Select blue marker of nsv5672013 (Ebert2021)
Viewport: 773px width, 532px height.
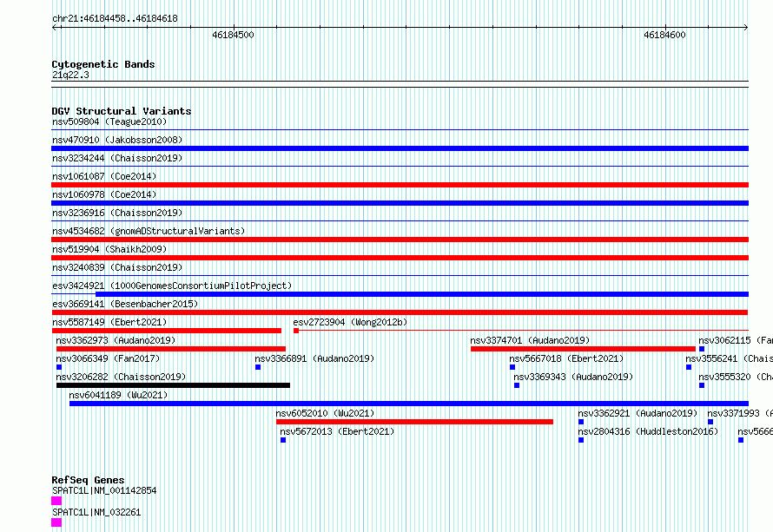coord(283,440)
